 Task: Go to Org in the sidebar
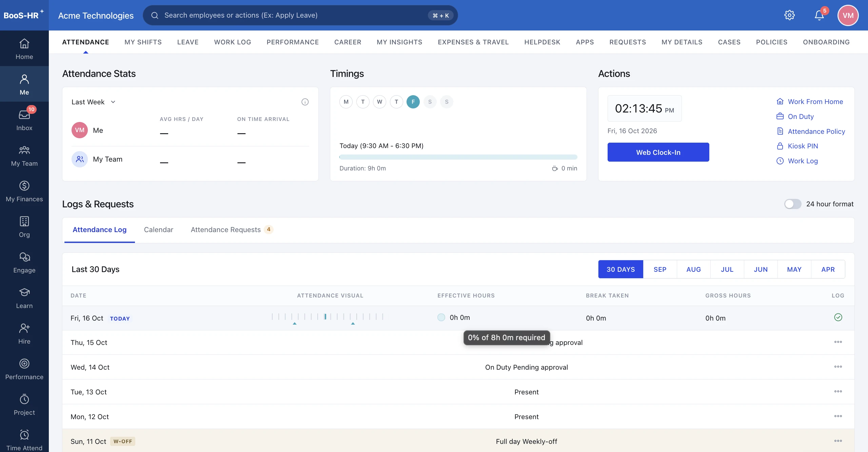coord(24,227)
